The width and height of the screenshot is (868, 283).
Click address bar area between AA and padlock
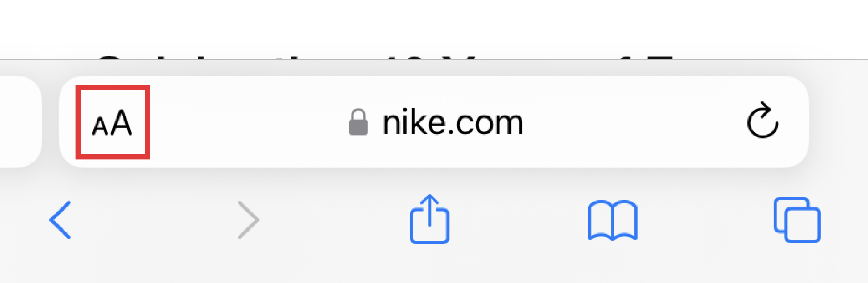pyautogui.click(x=248, y=122)
